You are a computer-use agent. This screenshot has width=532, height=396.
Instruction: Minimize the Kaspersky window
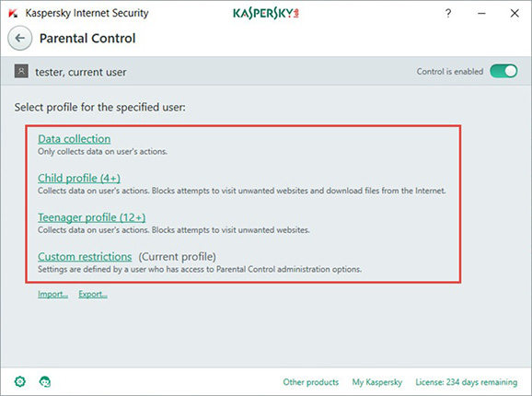click(481, 13)
